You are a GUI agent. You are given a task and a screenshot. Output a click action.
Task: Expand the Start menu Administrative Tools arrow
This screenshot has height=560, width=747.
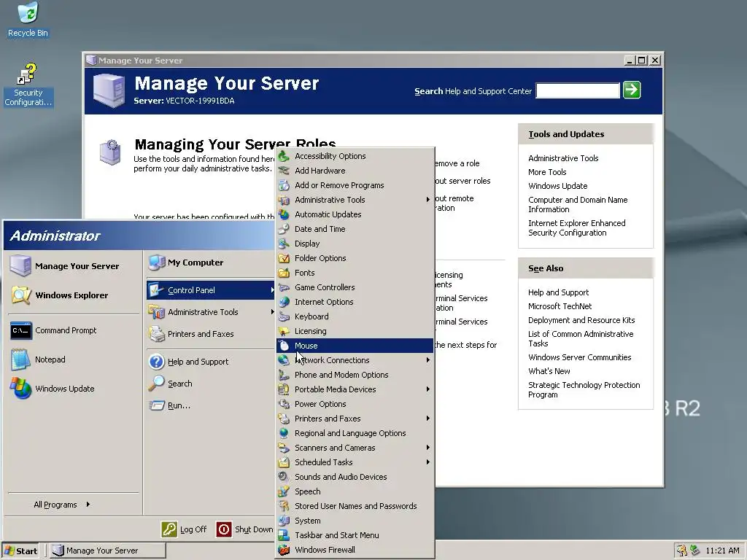(272, 312)
